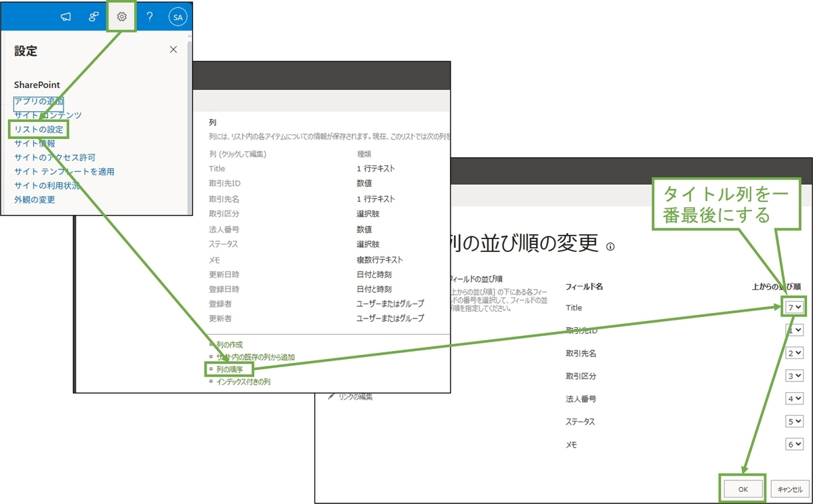Screen dimensions: 813x504
Task: Click the 登録日時 column in list settings
Action: [224, 289]
